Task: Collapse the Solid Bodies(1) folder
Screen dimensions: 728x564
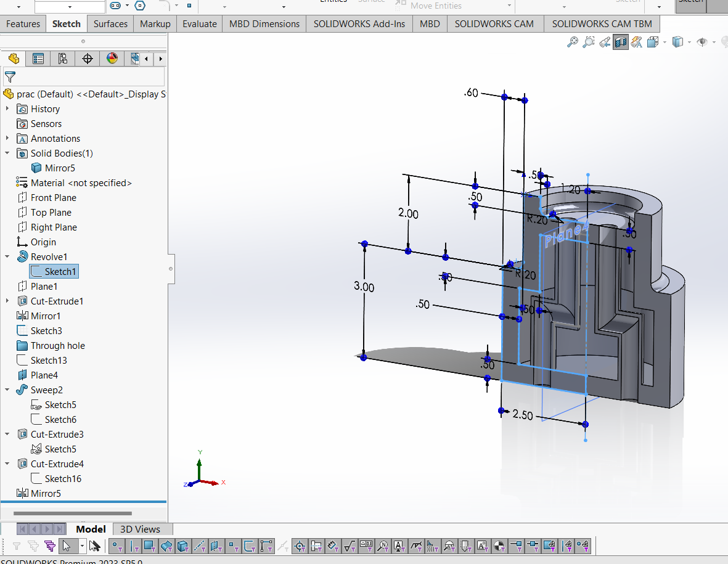Action: (x=7, y=153)
